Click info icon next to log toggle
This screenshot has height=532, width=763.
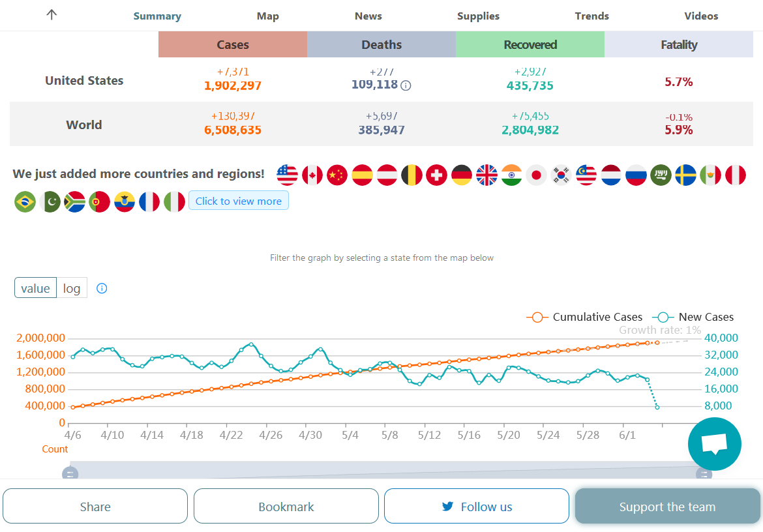tap(102, 288)
